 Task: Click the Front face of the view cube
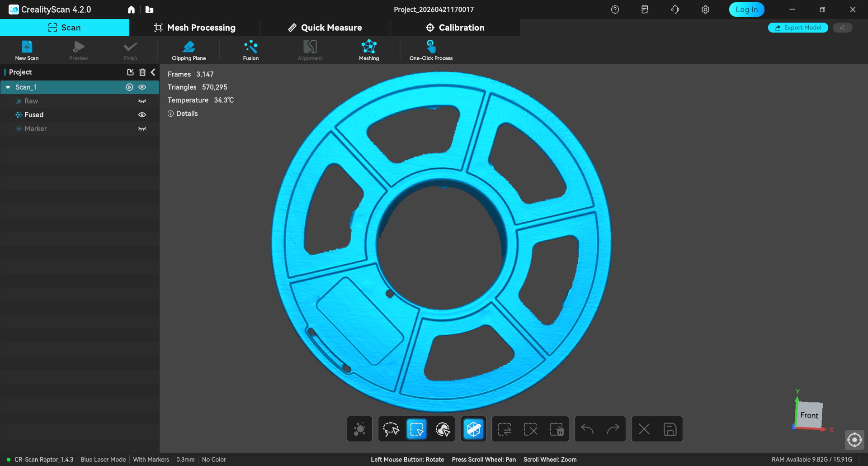(809, 415)
